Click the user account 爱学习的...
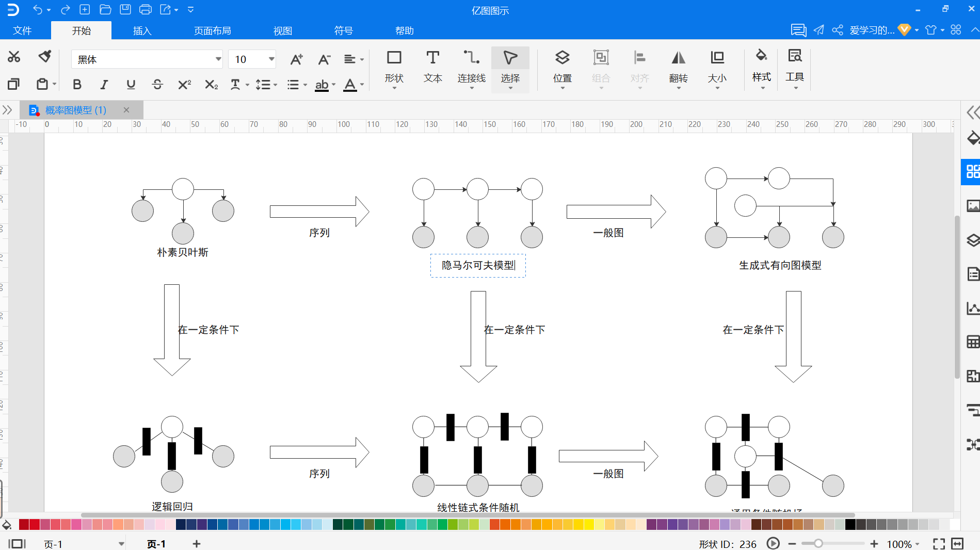Image resolution: width=980 pixels, height=550 pixels. [872, 30]
